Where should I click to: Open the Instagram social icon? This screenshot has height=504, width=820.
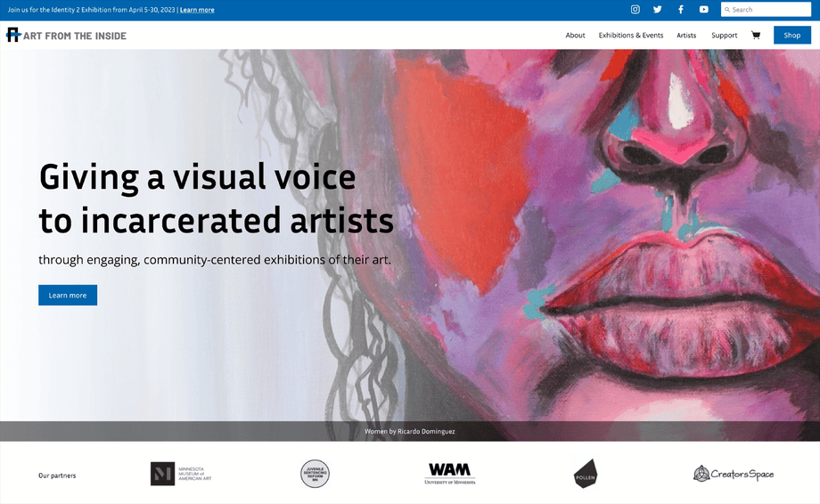tap(635, 10)
